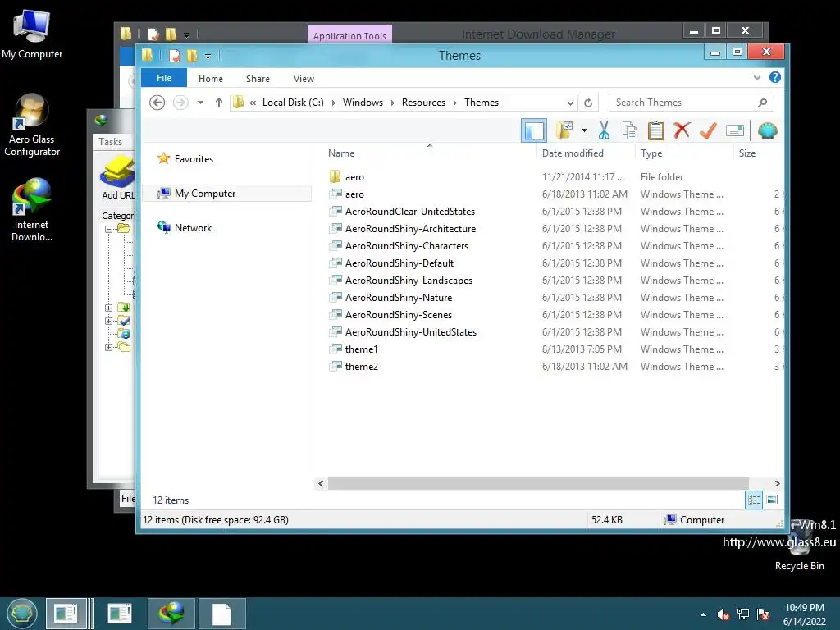
Task: Open the Home ribbon tab
Action: (211, 79)
